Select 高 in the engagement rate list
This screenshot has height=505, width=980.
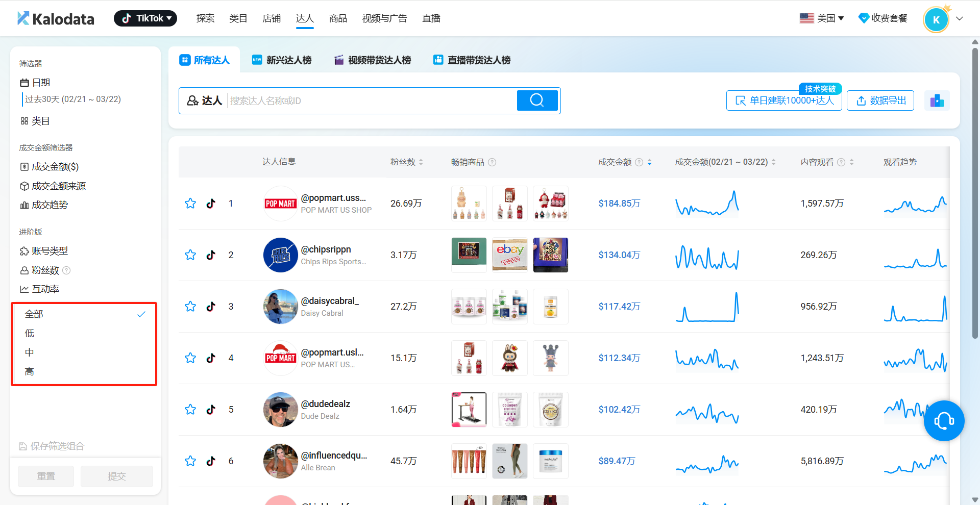point(30,372)
